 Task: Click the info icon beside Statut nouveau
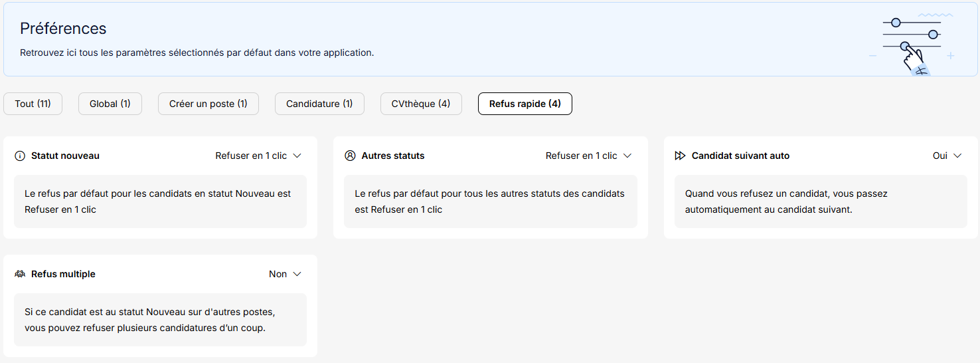tap(20, 156)
